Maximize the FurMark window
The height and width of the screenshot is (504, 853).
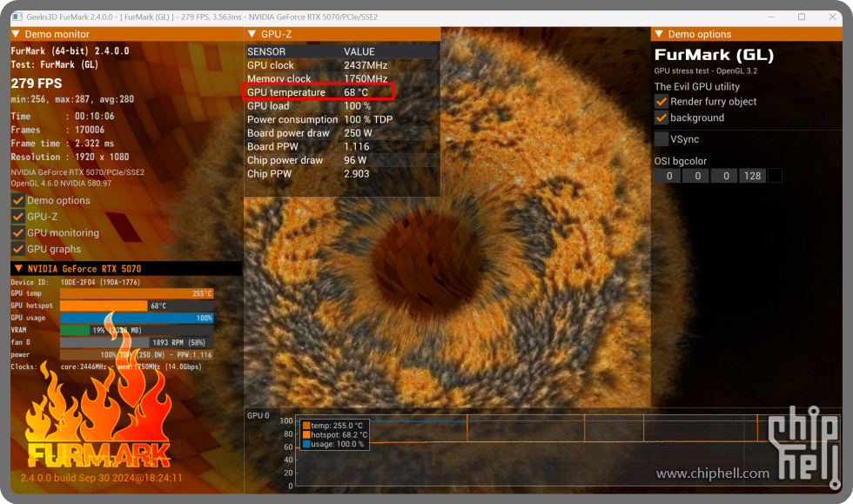802,17
